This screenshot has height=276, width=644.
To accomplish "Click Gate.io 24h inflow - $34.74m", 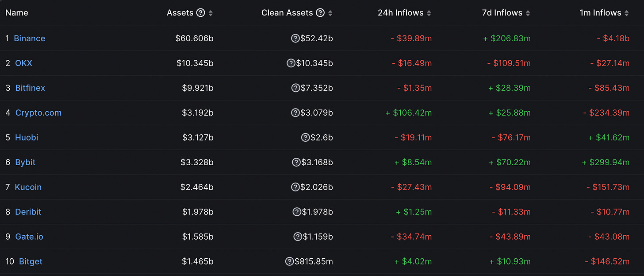I will (x=411, y=237).
